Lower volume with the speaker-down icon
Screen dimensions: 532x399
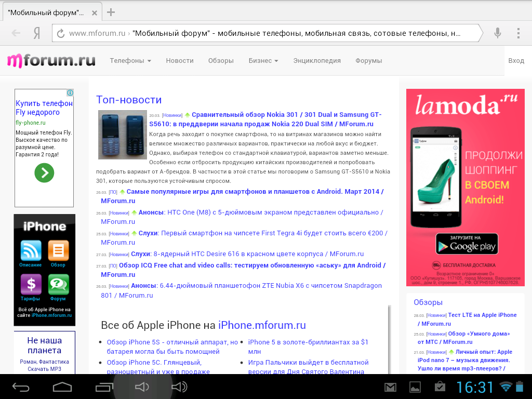tap(142, 387)
